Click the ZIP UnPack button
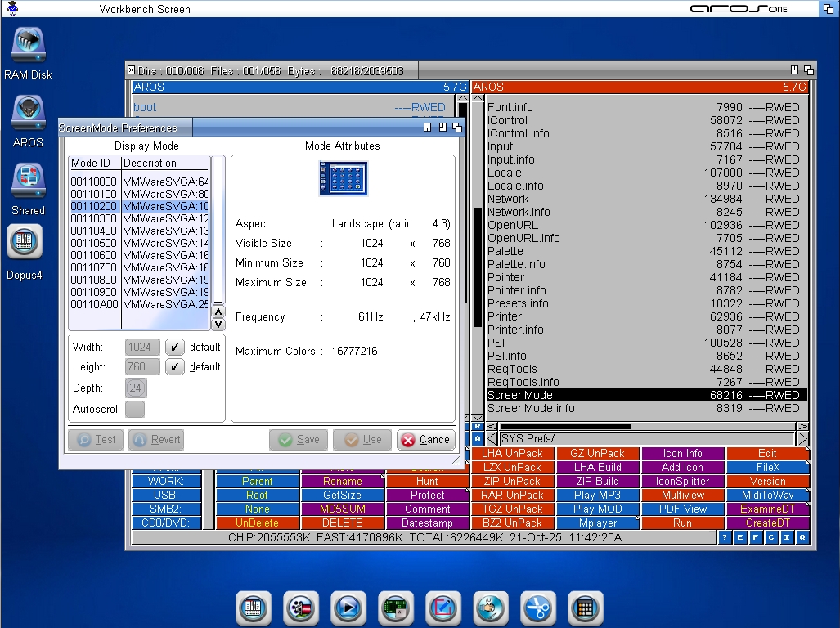840x628 pixels. (512, 482)
